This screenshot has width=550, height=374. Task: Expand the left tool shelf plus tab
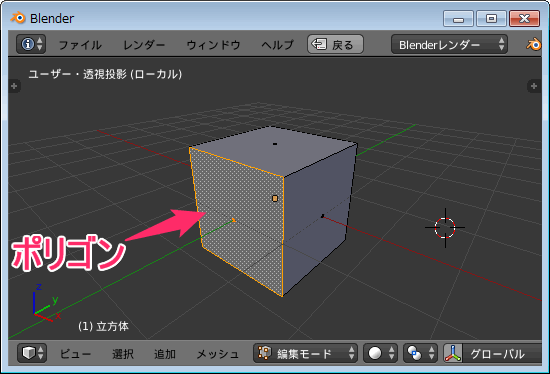(14, 86)
